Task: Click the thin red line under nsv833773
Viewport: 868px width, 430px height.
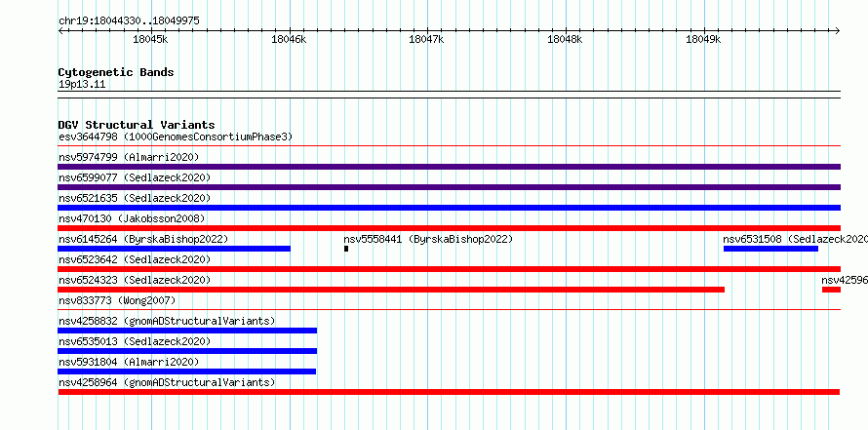Action: tap(449, 309)
